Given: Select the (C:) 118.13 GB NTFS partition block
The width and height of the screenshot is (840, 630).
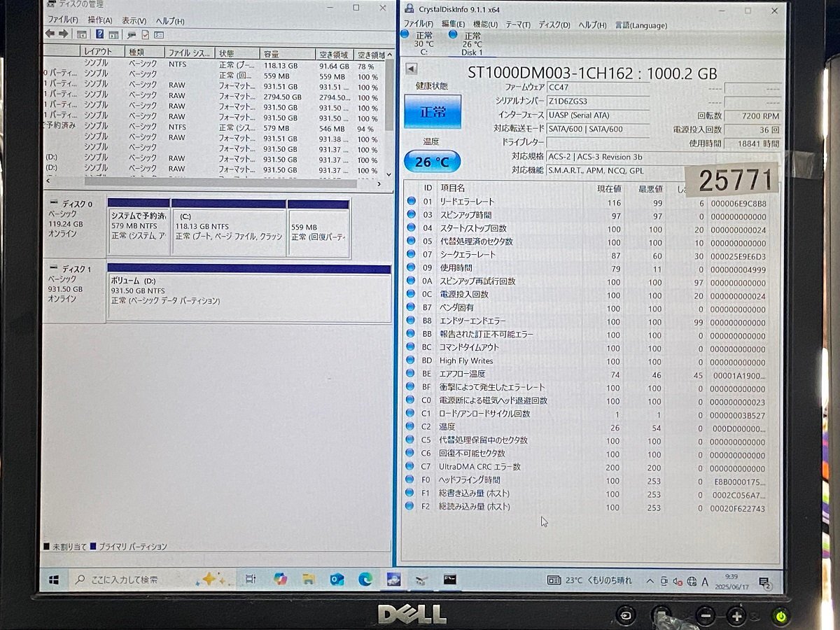Looking at the screenshot, I should 229,228.
